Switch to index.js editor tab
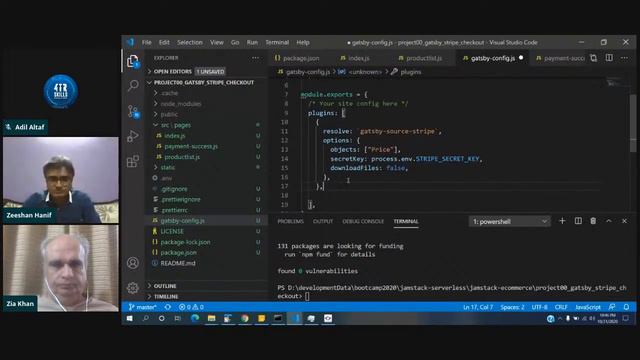Image resolution: width=640 pixels, height=360 pixels. [x=358, y=58]
